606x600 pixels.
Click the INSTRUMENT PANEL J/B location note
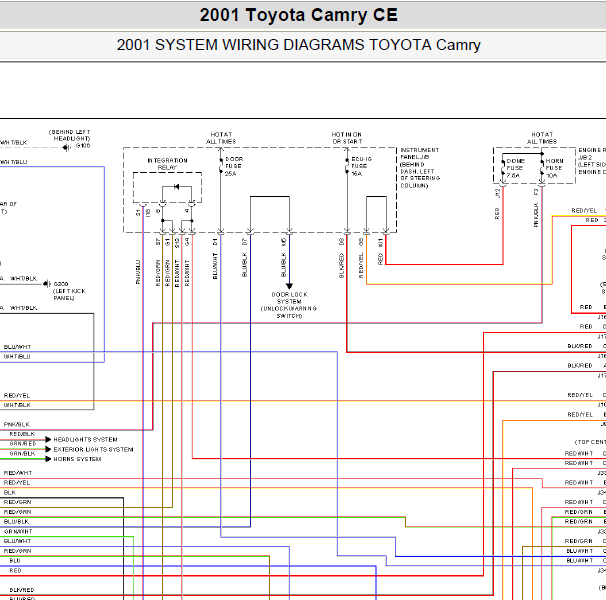pos(420,168)
